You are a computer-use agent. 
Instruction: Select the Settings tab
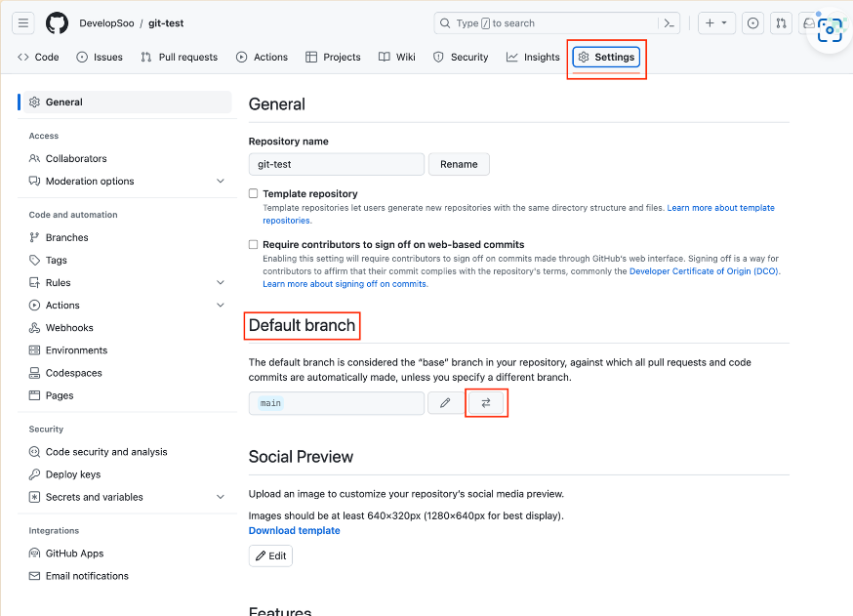606,58
